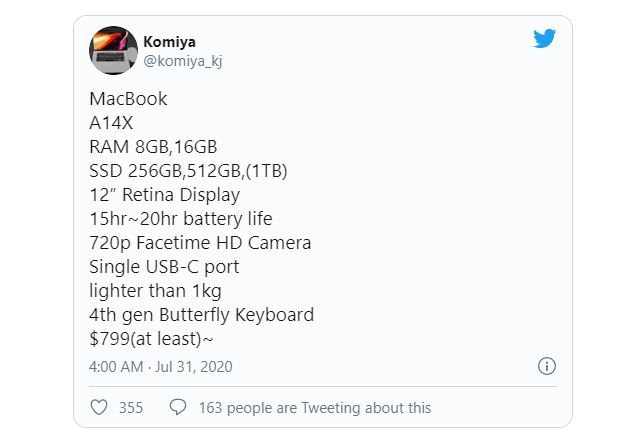
Task: Open the @komiya_kj handle link
Action: 183,61
